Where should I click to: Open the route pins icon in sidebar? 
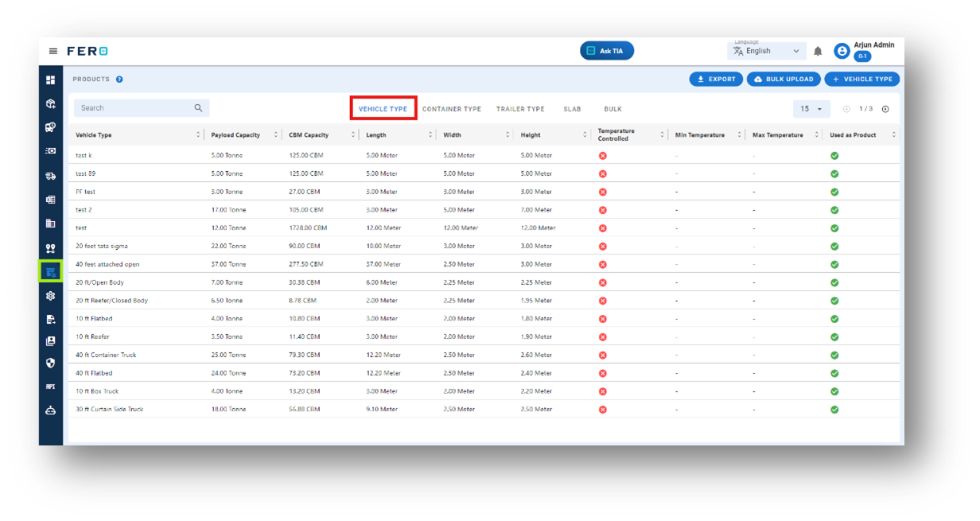tap(51, 248)
